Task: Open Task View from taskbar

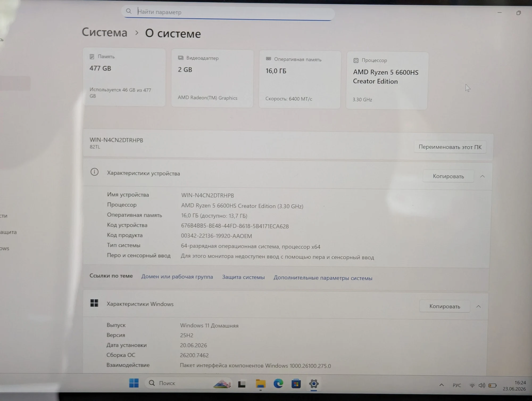Action: click(x=242, y=384)
